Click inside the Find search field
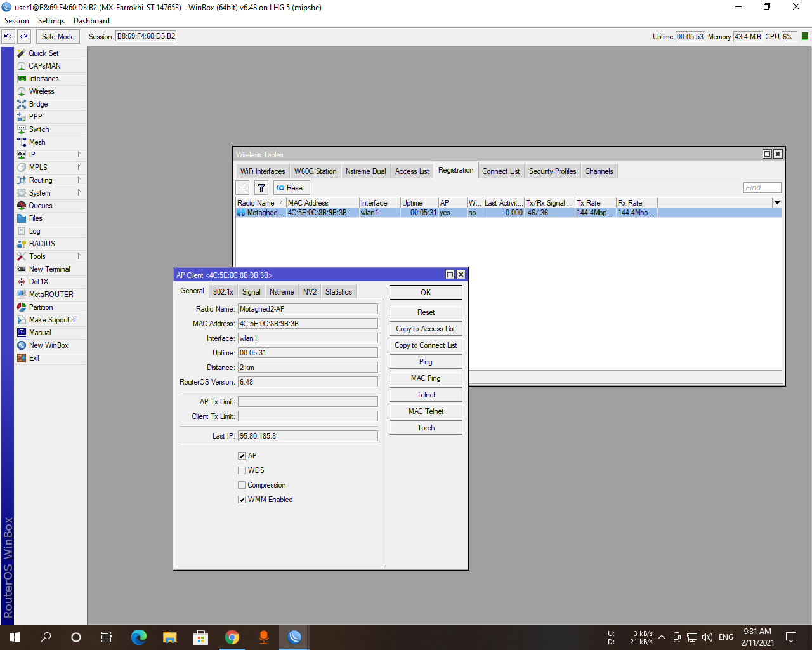812x650 pixels. 762,187
